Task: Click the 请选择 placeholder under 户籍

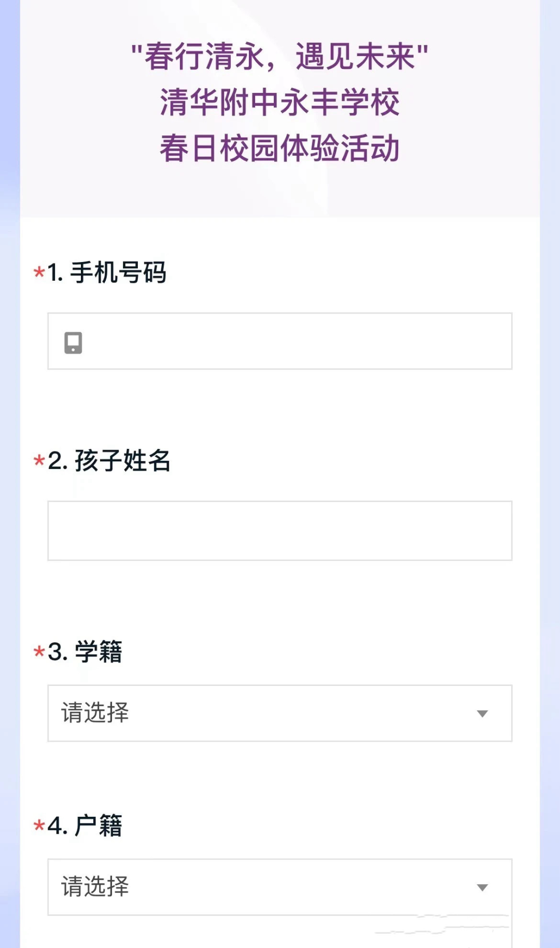Action: [x=95, y=887]
